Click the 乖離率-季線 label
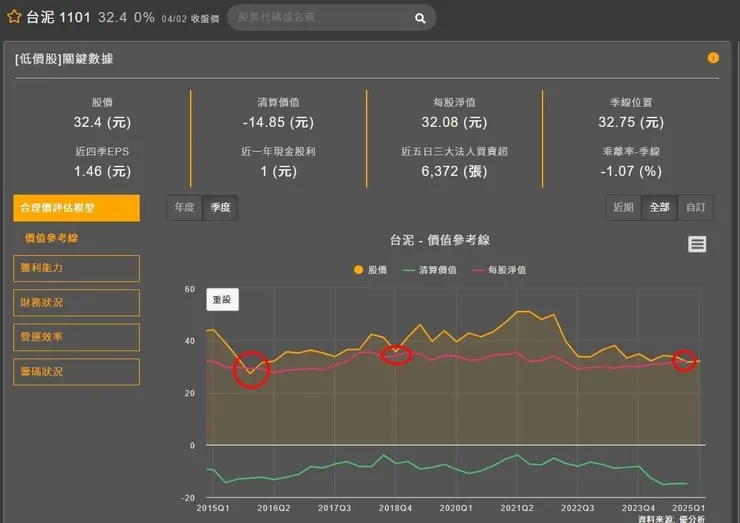Viewport: 740px width, 523px height. (631, 151)
